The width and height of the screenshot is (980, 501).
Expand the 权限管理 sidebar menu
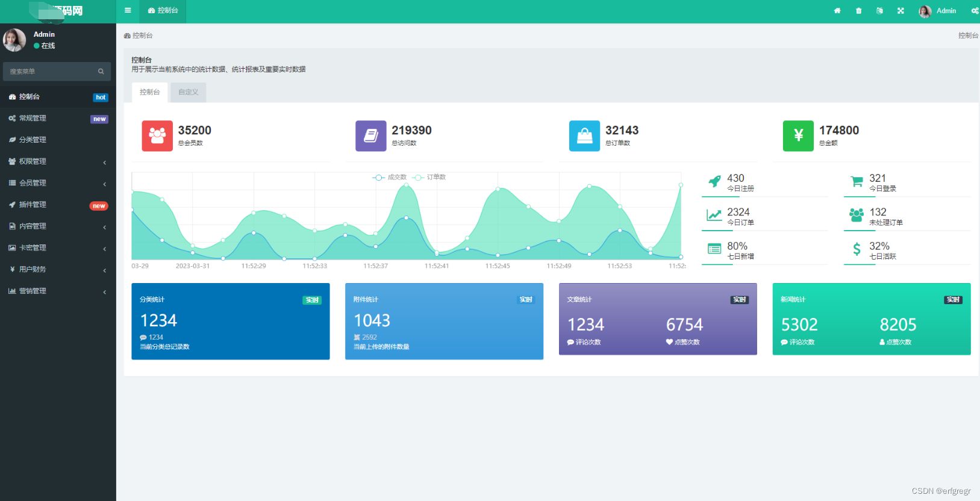[x=57, y=161]
